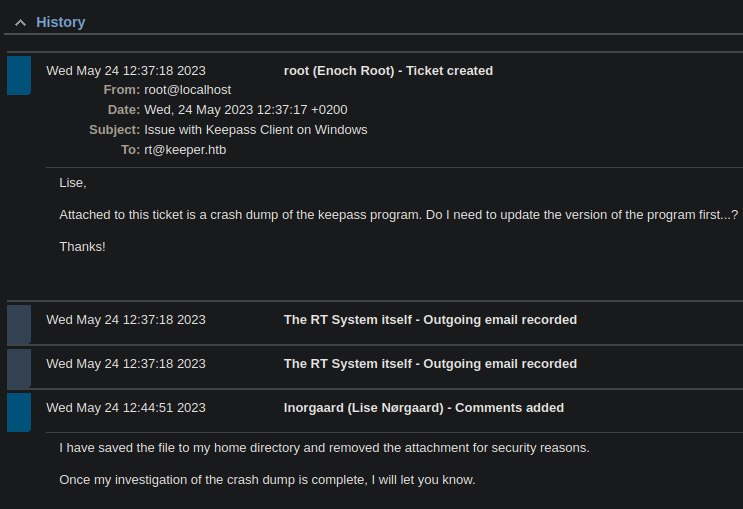Open the 'root (Enoch Root) - Ticket created' header
Image resolution: width=743 pixels, height=509 pixels.
(x=388, y=71)
